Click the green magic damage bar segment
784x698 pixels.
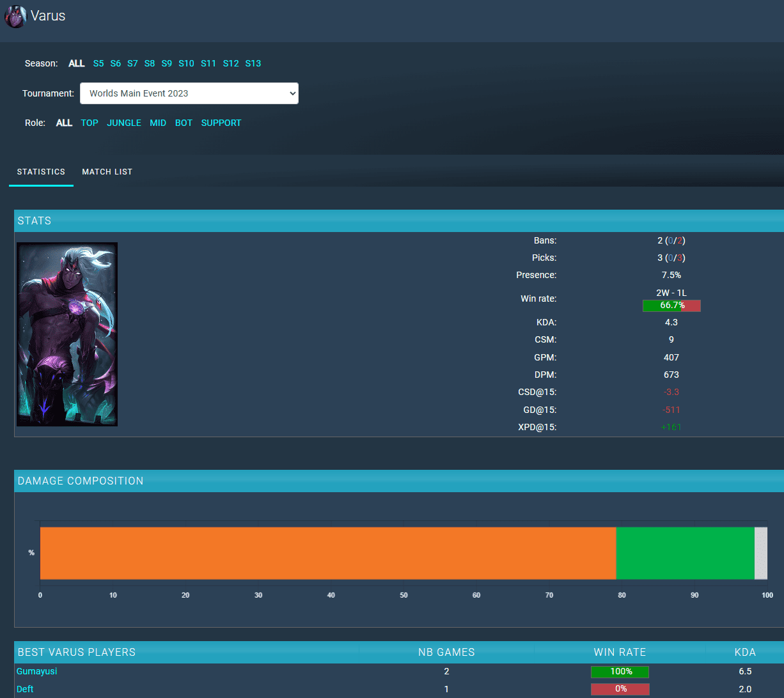pyautogui.click(x=685, y=553)
